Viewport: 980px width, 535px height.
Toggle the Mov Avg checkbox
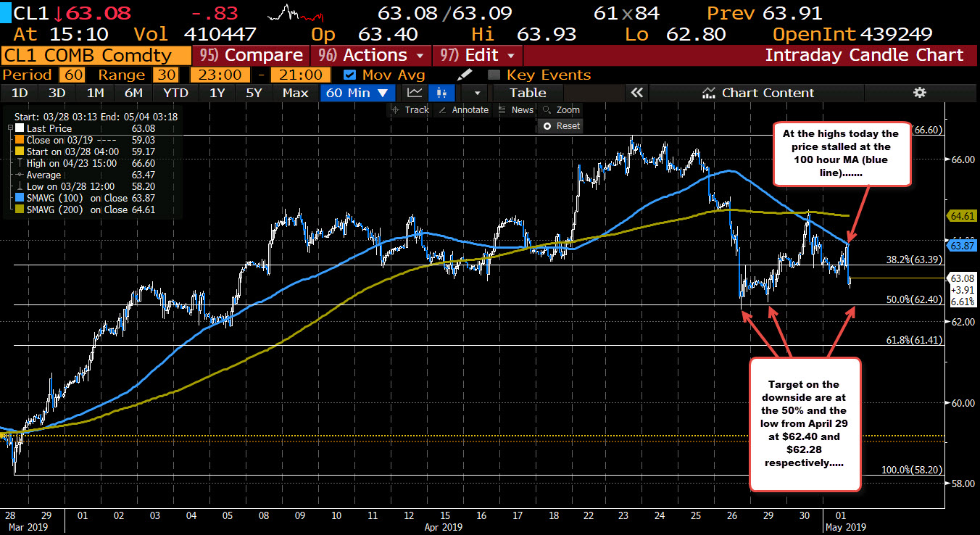tap(349, 75)
